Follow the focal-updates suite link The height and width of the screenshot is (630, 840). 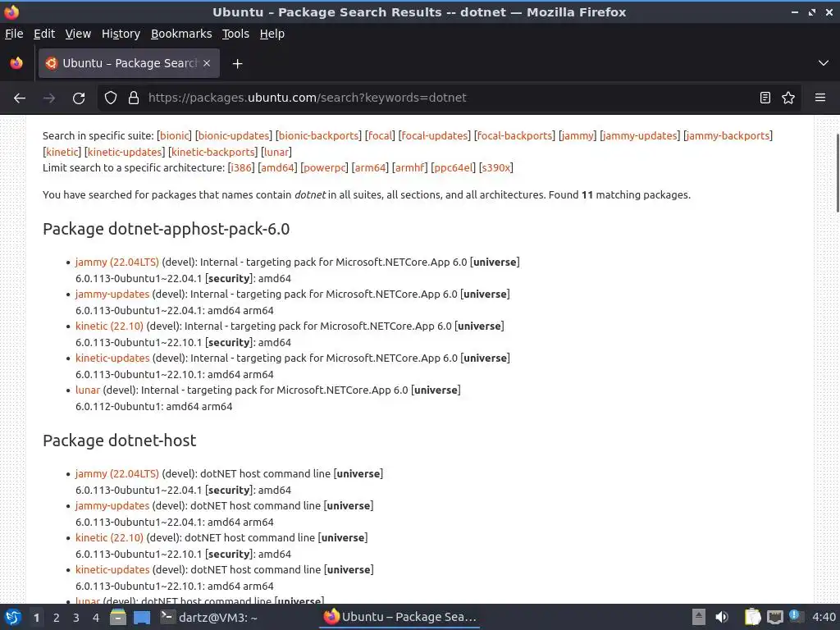(x=435, y=136)
